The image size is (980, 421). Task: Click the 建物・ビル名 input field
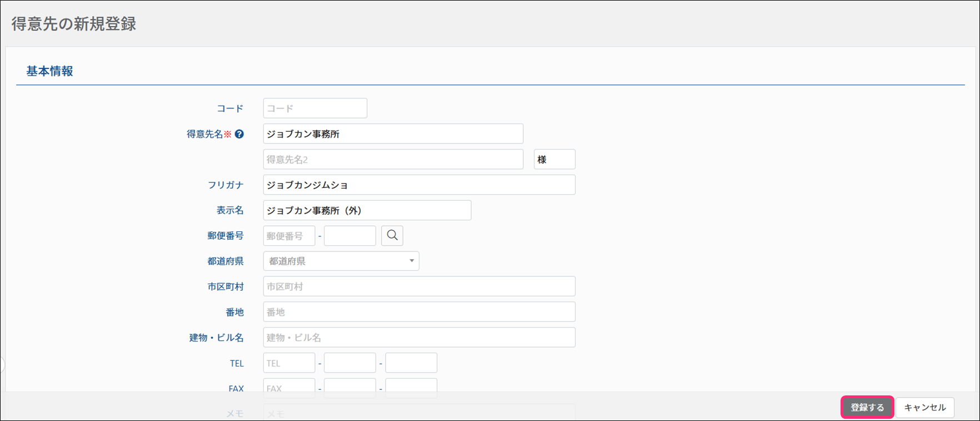[419, 338]
